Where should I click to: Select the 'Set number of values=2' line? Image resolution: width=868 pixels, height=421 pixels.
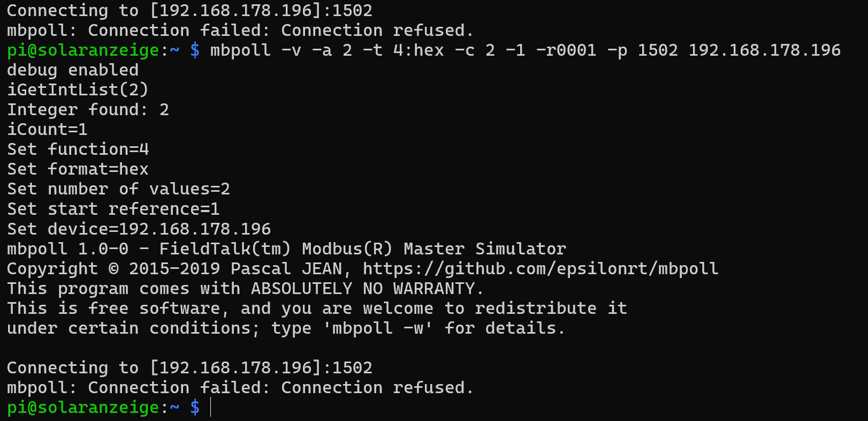tap(118, 189)
